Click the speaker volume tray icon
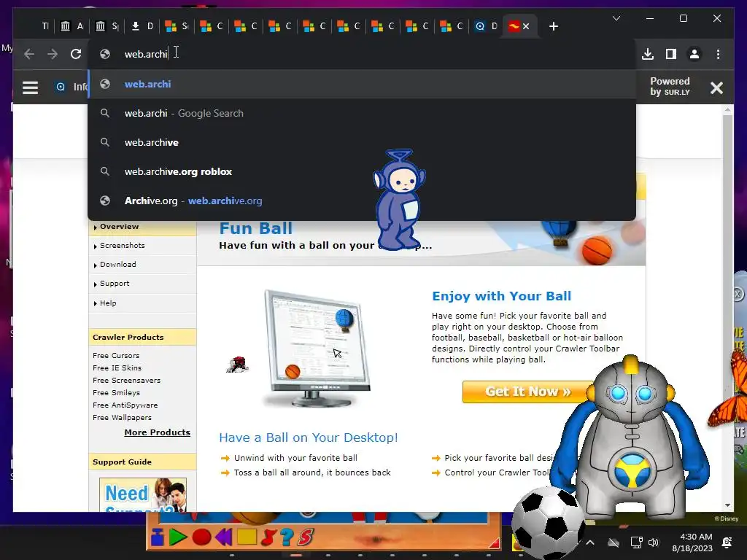Screen dimensions: 747x560 pyautogui.click(x=654, y=542)
